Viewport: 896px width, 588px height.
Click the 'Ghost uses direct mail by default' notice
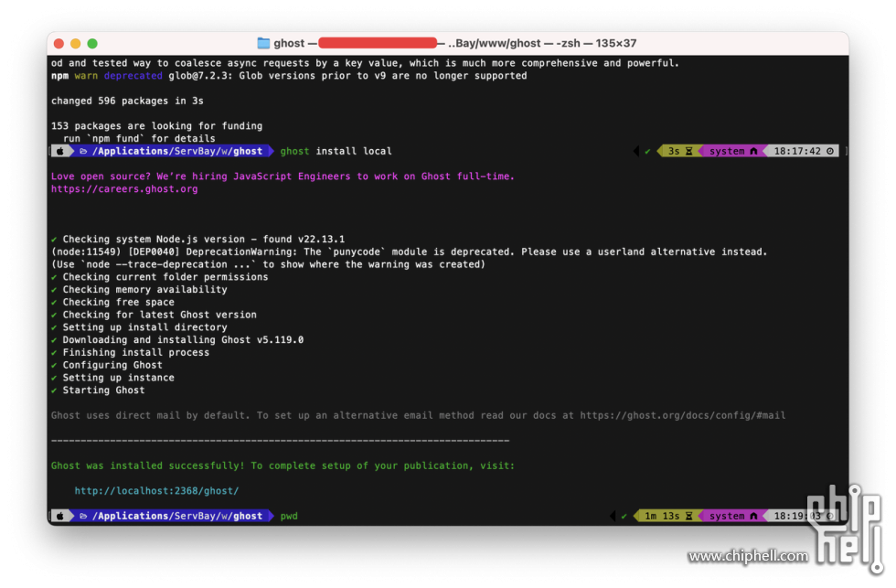tap(419, 415)
